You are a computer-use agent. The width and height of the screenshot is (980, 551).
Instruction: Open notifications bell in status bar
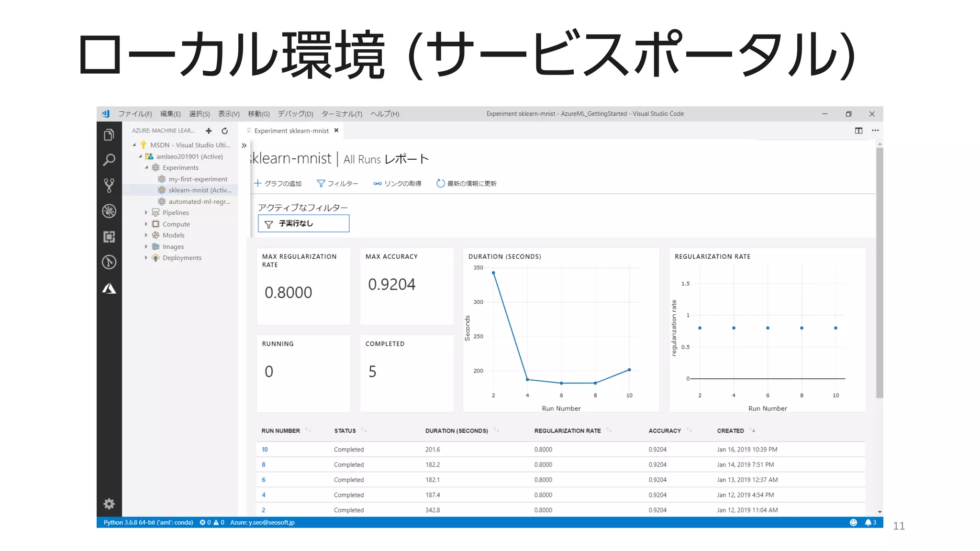coord(868,522)
